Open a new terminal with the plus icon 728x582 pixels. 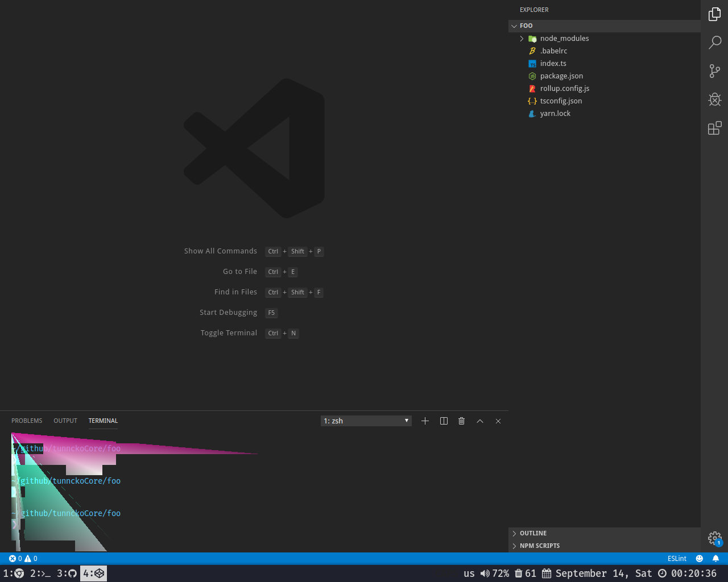(x=425, y=421)
